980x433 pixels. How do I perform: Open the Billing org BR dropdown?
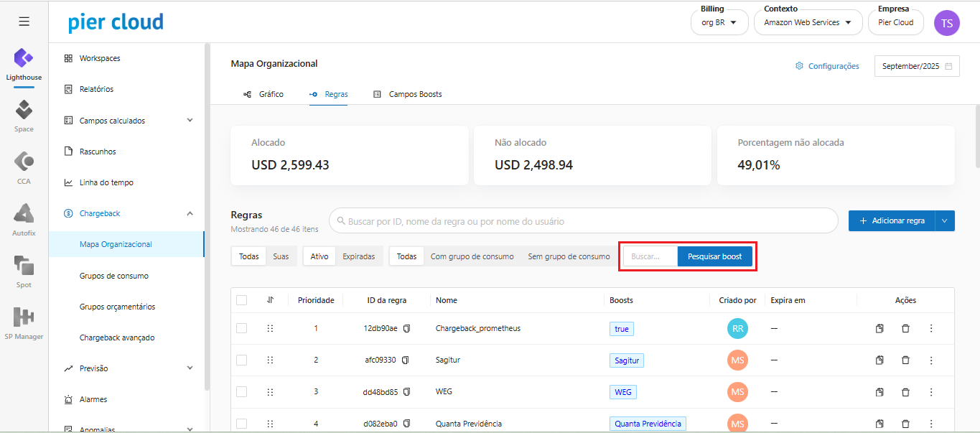pyautogui.click(x=719, y=22)
